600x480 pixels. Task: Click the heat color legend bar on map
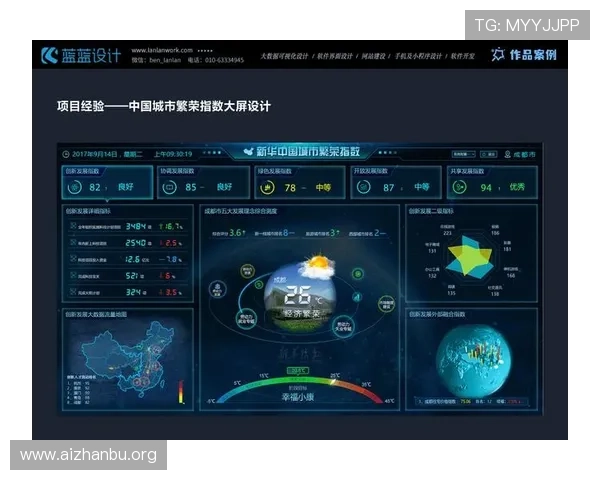click(x=181, y=392)
